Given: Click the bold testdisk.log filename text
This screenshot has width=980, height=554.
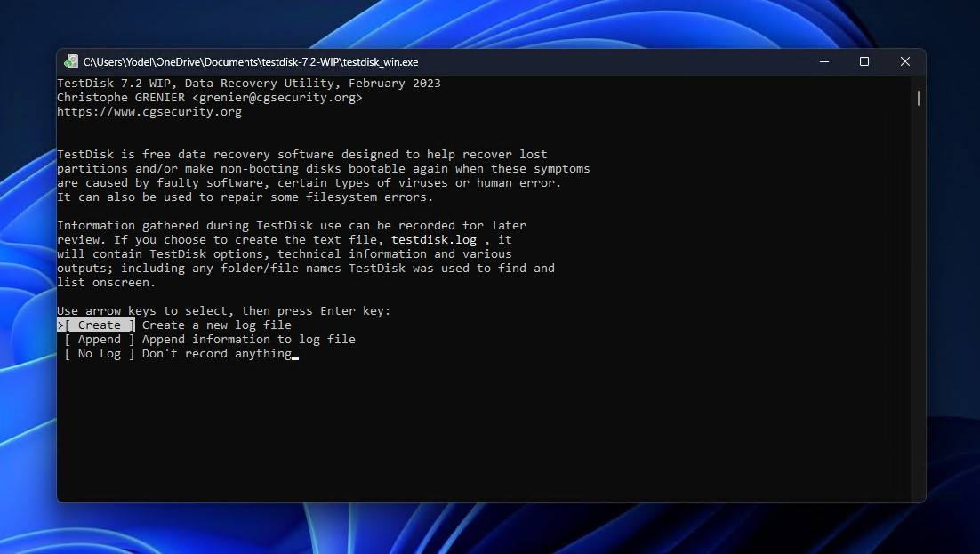Looking at the screenshot, I should (x=434, y=240).
